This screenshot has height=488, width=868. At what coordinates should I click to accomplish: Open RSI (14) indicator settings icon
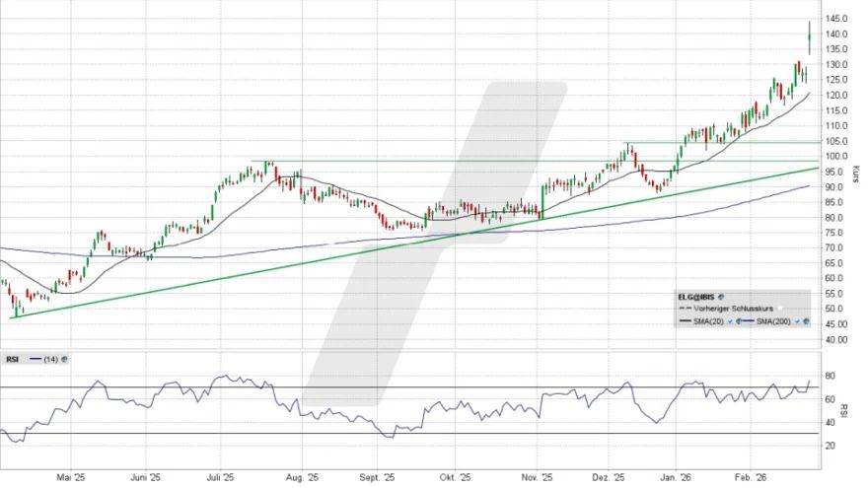pyautogui.click(x=65, y=360)
